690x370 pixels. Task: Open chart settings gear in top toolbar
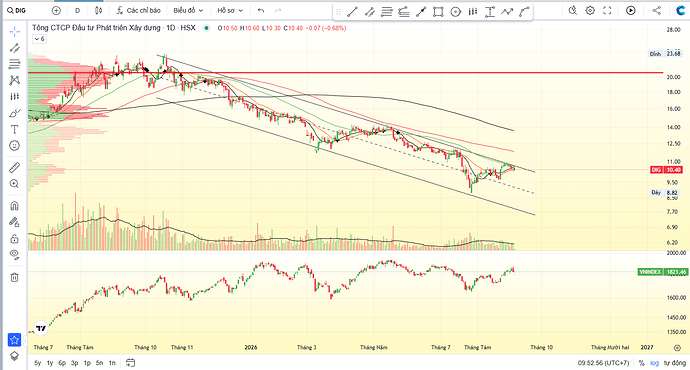(590, 10)
